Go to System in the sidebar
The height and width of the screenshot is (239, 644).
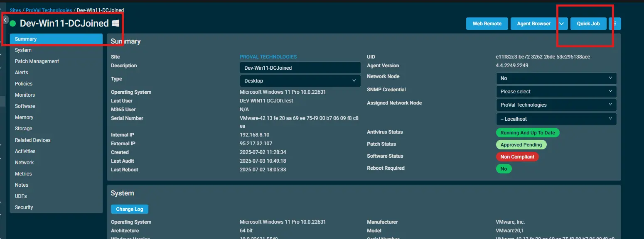[56, 50]
